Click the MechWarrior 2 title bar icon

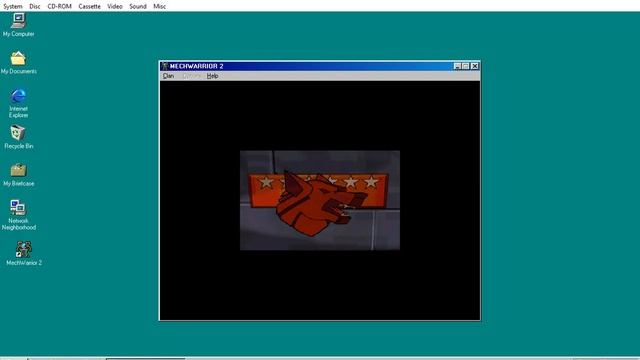(x=164, y=66)
